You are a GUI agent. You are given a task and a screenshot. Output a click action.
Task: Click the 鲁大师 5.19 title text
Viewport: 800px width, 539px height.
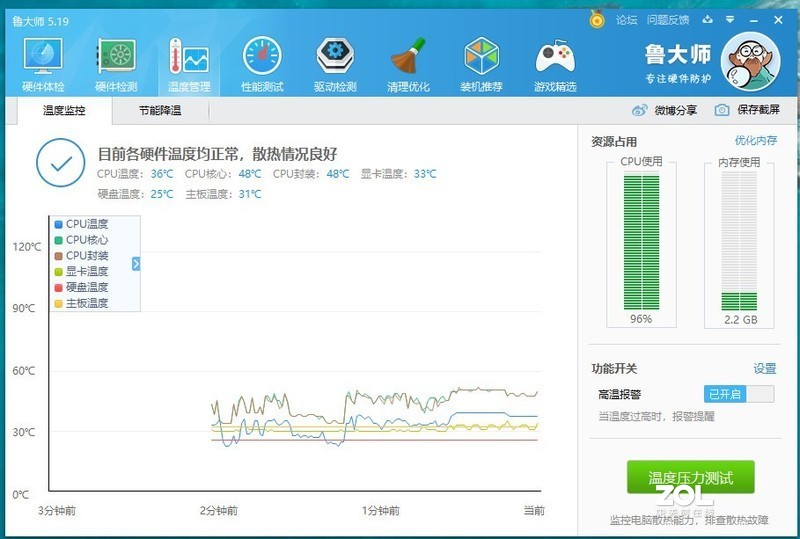click(x=40, y=21)
